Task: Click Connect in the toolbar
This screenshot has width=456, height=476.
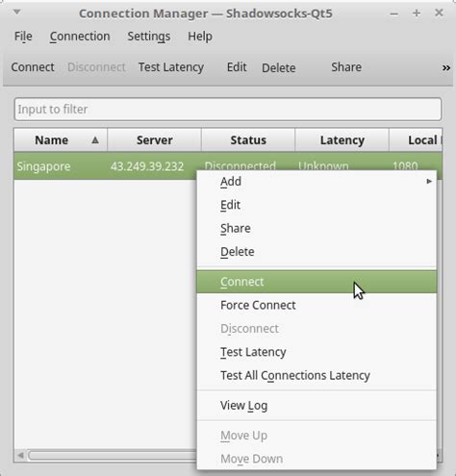Action: point(33,67)
